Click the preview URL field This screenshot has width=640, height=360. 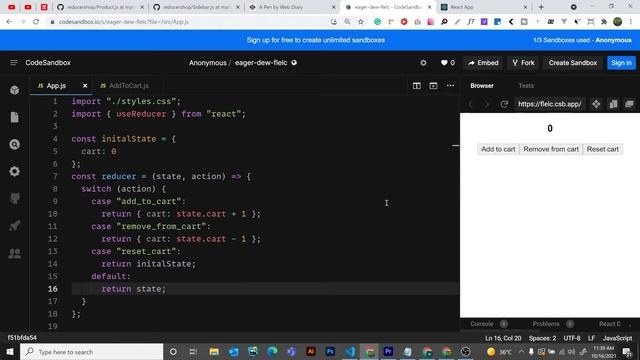coord(549,104)
